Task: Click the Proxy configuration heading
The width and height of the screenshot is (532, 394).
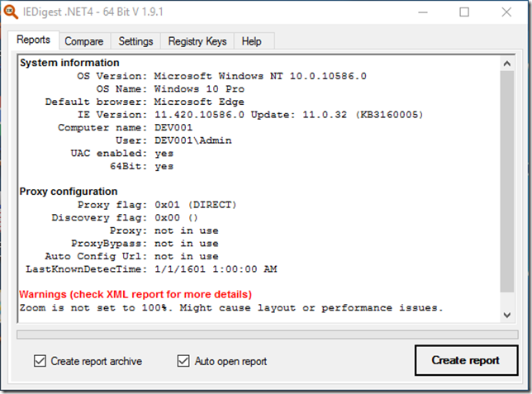Action: point(69,192)
